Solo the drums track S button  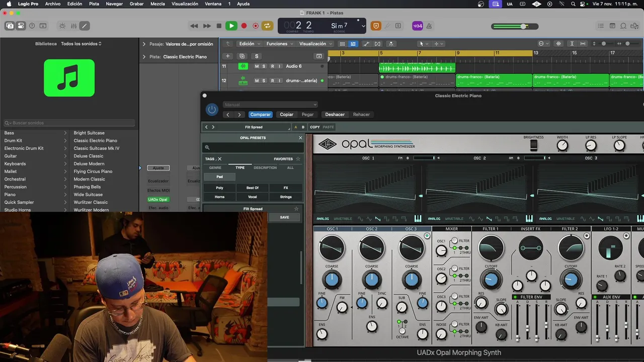tap(264, 80)
